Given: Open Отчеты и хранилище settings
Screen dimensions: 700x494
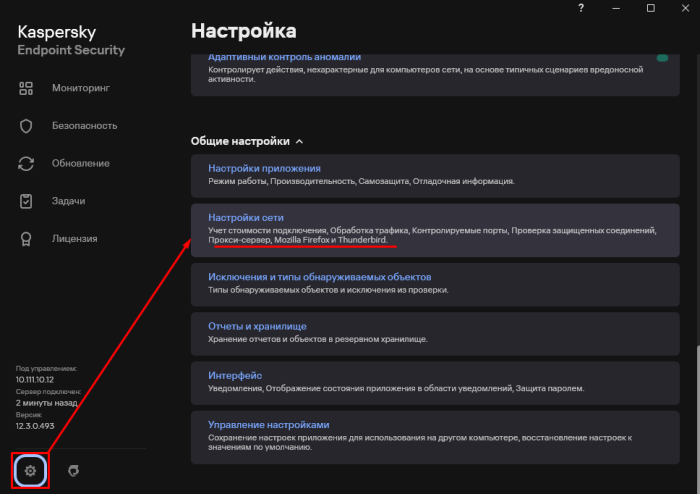Looking at the screenshot, I should tap(257, 326).
